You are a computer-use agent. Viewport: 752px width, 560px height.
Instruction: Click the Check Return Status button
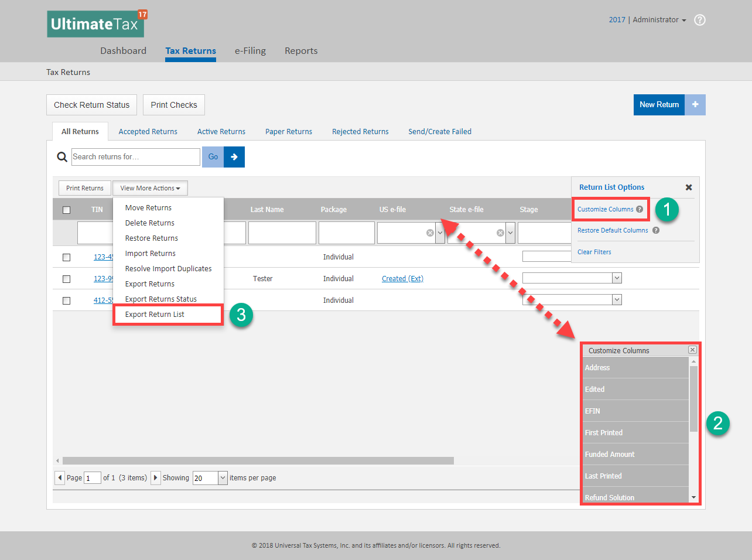[x=91, y=105]
